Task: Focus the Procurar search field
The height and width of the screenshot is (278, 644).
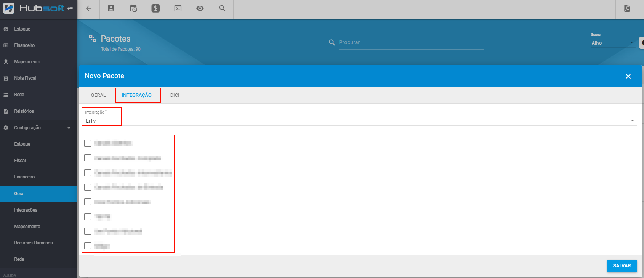Action: click(412, 43)
